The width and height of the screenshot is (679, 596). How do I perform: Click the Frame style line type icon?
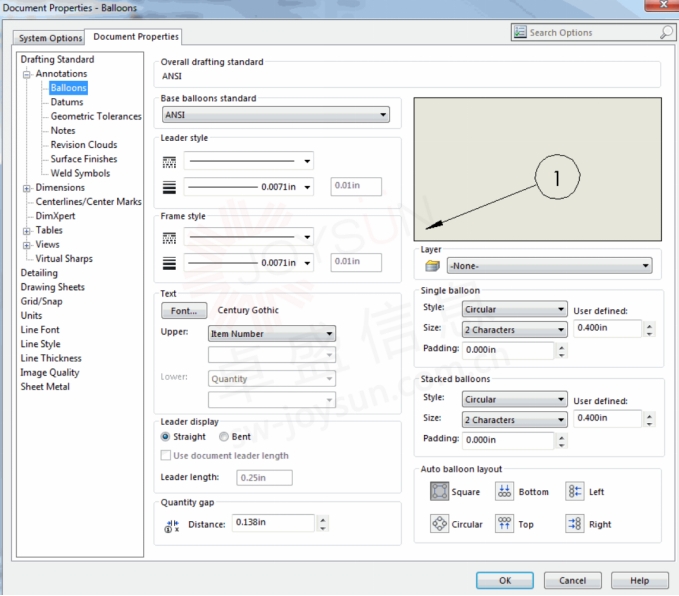click(169, 238)
